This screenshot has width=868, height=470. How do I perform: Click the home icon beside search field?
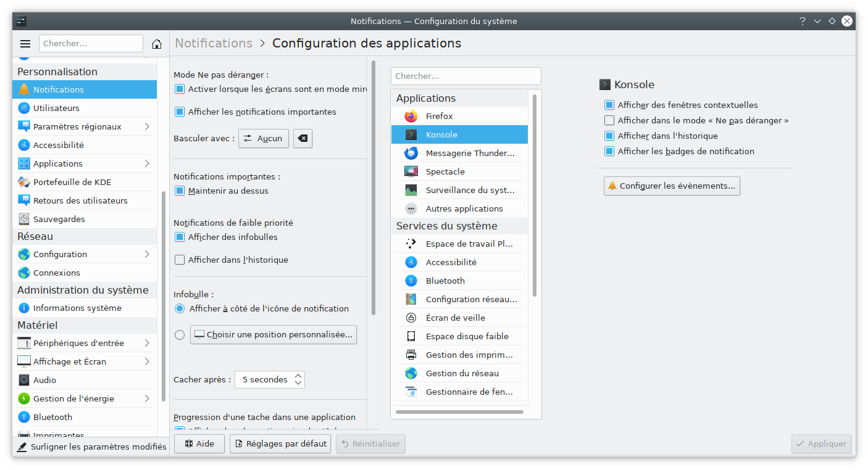tap(157, 44)
